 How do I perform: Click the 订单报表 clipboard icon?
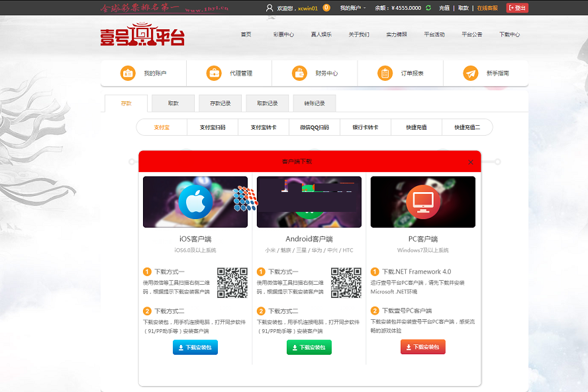click(x=385, y=73)
